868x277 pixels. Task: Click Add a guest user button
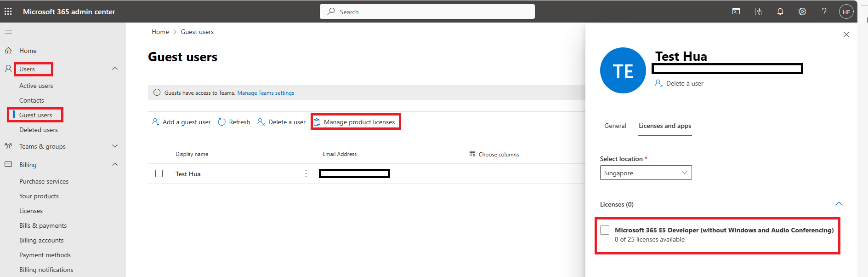point(181,122)
